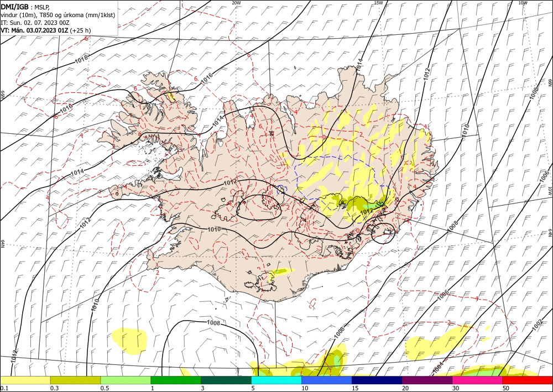553x392 pixels.
Task: Click the cyan 5–10 legend swatch
Action: click(276, 380)
